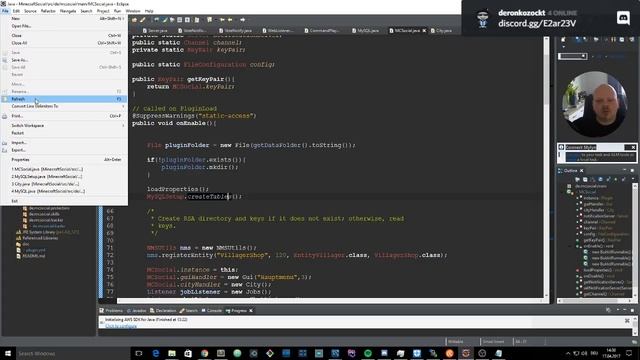Viewport: 640px width, 360px height.
Task: Open Task View on the taskbar
Action: [139, 353]
